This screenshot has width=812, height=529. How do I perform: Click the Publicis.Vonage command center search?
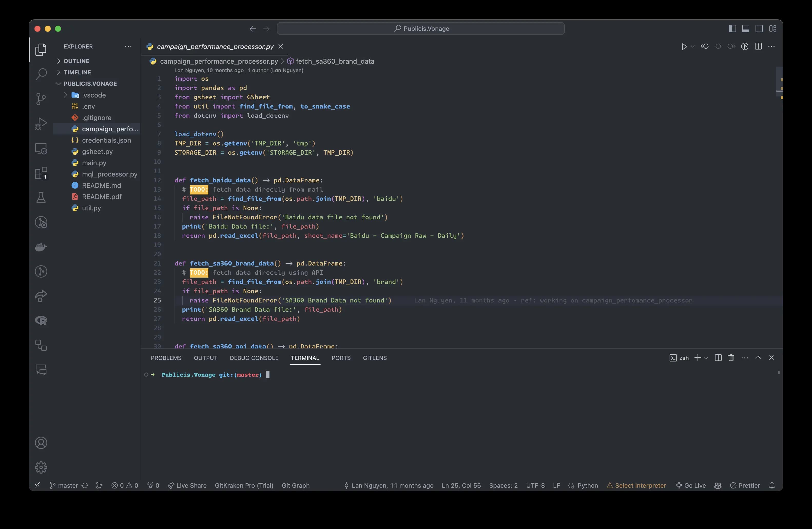[421, 29]
